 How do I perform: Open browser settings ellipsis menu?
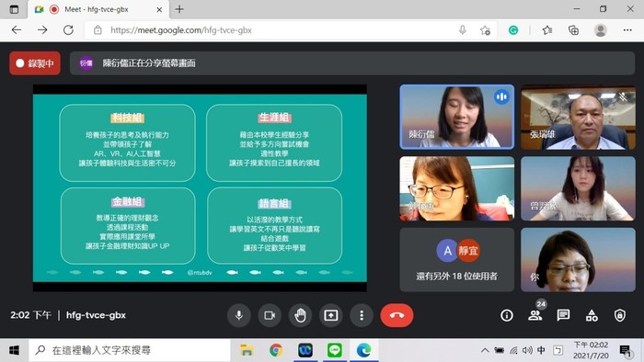[627, 30]
